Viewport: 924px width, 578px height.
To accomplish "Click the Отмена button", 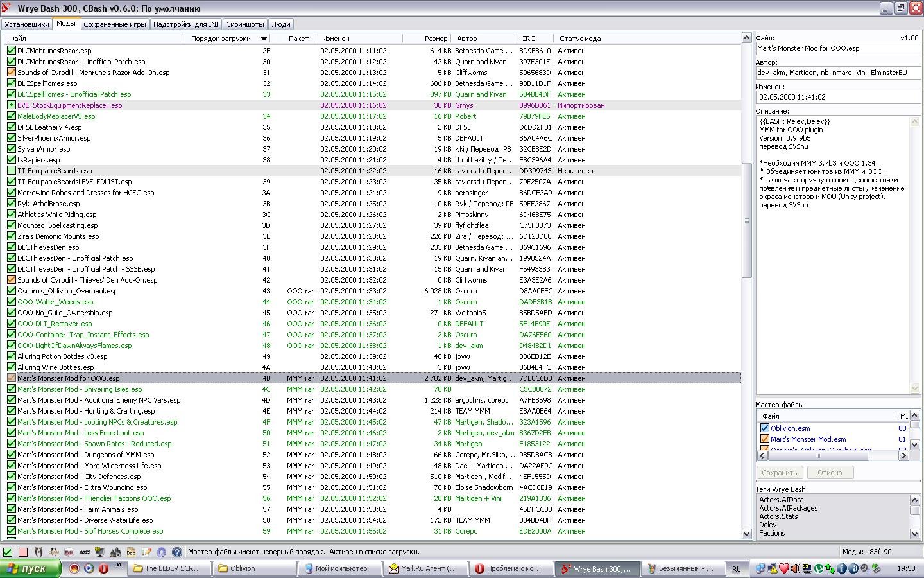I will click(x=829, y=473).
